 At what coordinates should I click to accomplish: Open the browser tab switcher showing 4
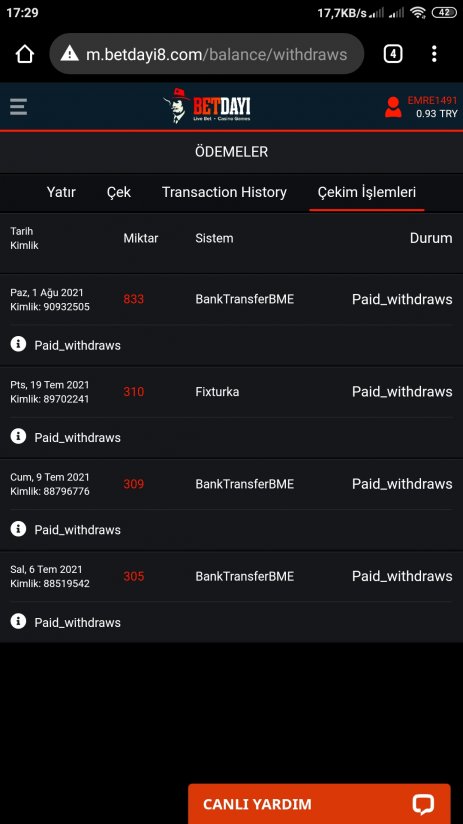(393, 54)
